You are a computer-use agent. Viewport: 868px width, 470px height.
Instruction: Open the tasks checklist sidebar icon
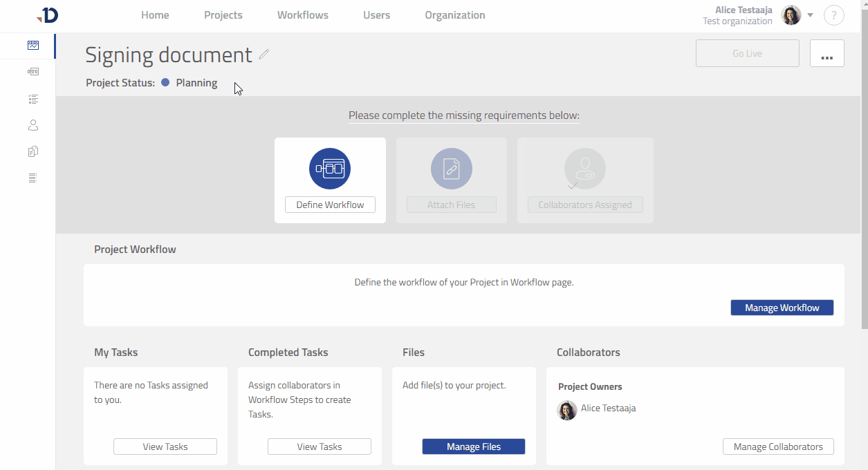click(33, 99)
